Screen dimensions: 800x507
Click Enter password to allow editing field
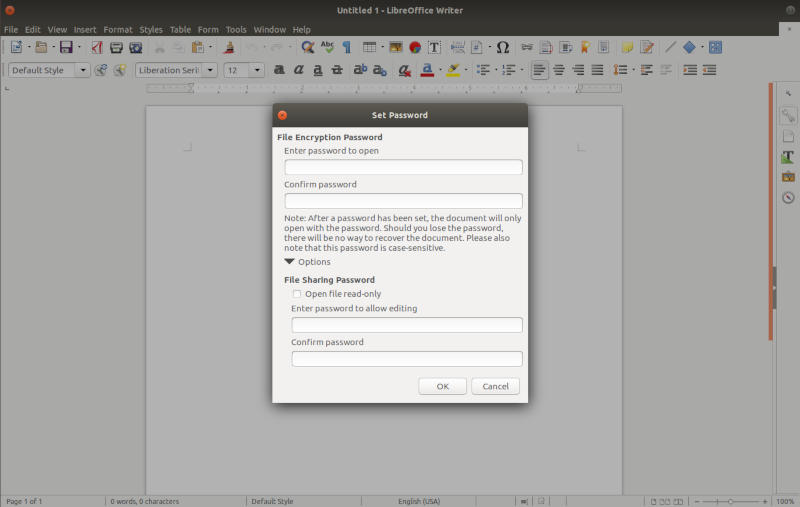[x=407, y=325]
